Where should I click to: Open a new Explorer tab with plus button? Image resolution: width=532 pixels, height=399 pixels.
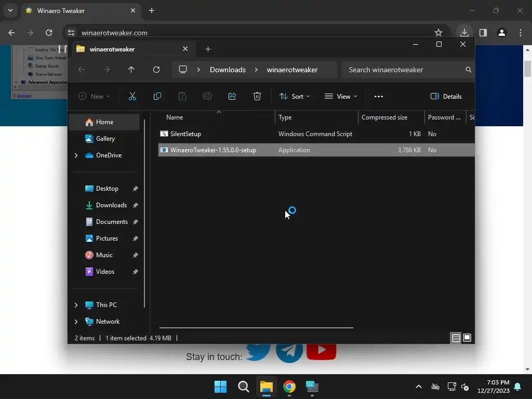click(x=208, y=49)
